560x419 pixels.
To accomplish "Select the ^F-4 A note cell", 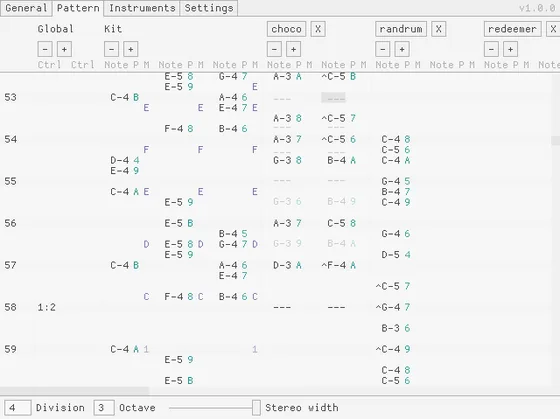I will tap(339, 265).
